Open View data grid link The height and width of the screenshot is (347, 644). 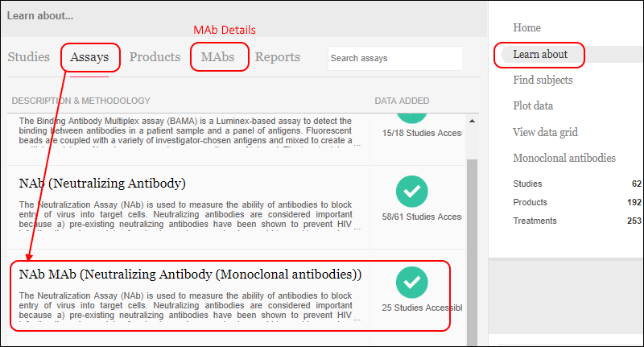tap(545, 132)
